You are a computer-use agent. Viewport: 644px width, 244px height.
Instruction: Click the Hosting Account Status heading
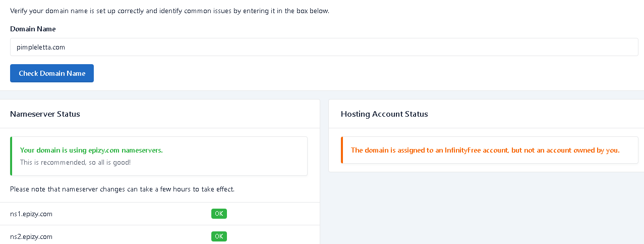384,114
